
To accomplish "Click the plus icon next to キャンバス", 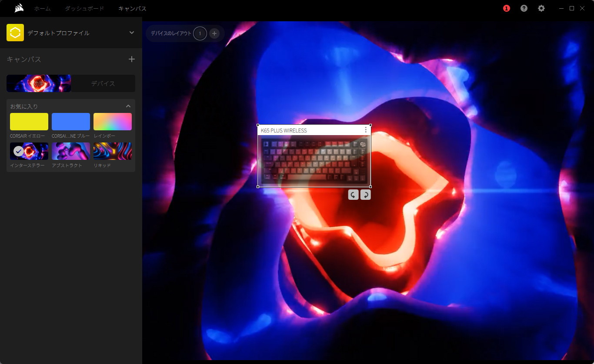I will (132, 59).
